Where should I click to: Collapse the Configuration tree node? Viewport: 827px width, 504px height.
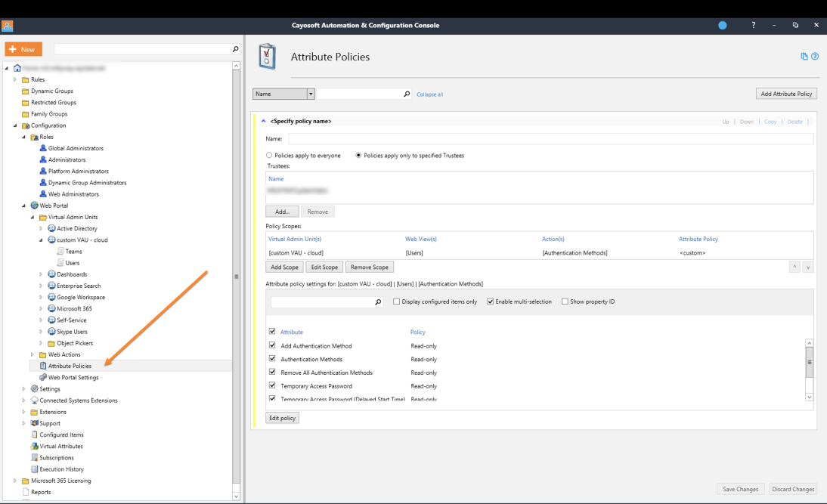click(x=15, y=125)
